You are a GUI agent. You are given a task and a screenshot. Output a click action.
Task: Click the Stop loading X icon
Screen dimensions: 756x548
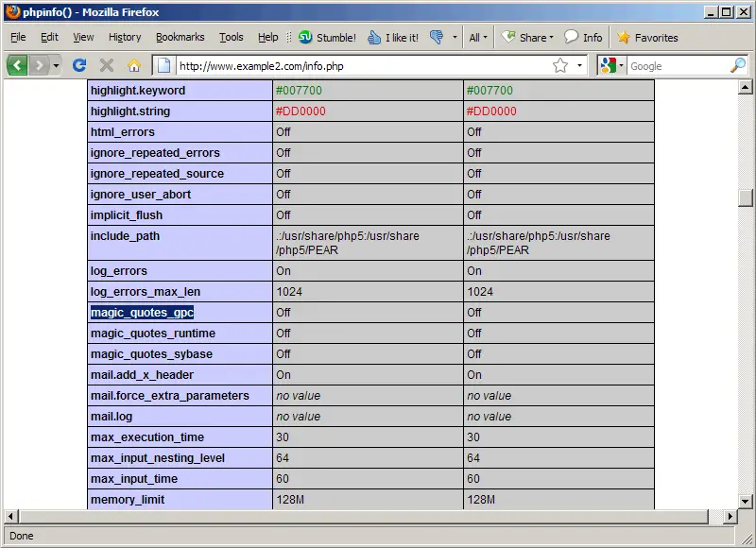[107, 65]
